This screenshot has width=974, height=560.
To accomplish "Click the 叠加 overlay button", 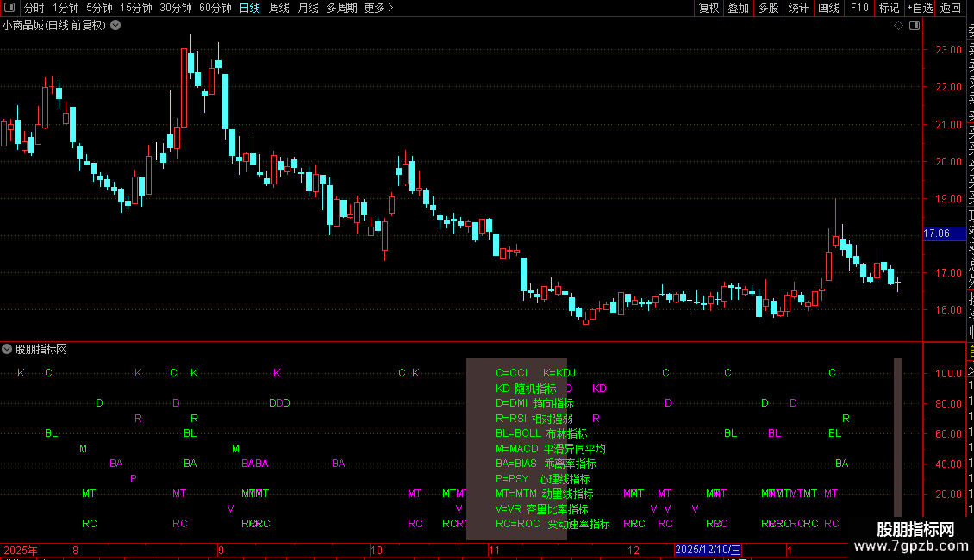I will click(x=739, y=8).
